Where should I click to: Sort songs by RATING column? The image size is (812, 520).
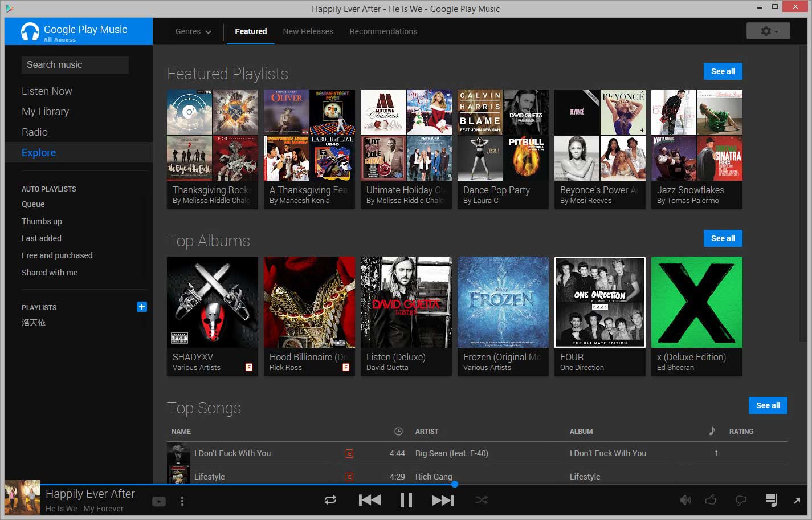pos(741,432)
